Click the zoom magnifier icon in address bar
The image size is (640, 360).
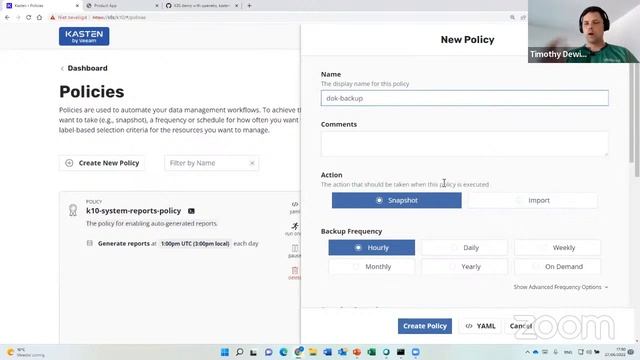(x=512, y=18)
